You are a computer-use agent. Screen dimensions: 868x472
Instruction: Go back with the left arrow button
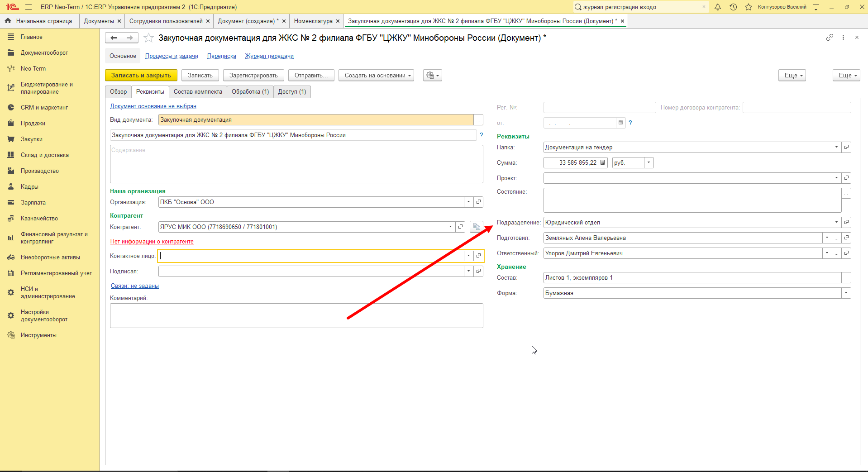(x=114, y=38)
